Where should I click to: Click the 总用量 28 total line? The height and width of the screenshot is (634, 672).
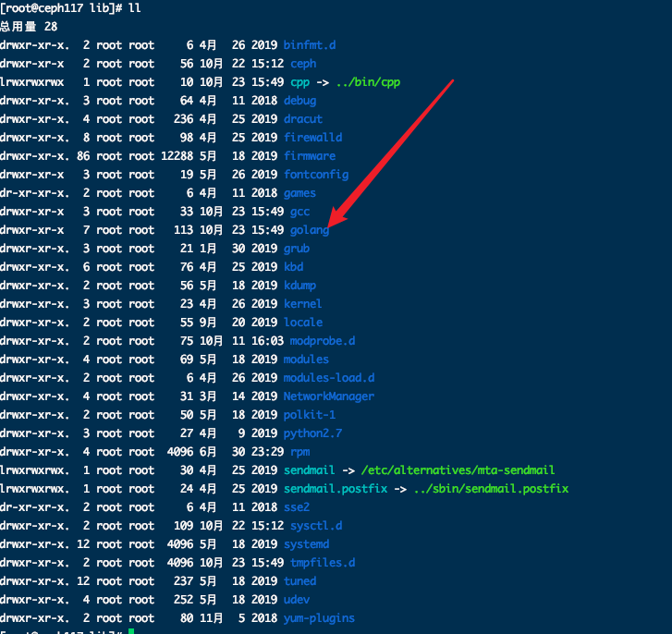tap(29, 27)
